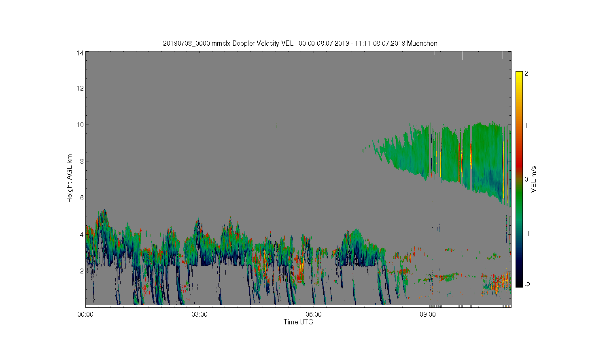
Task: Click the 09:00 time axis label
Action: tap(427, 314)
